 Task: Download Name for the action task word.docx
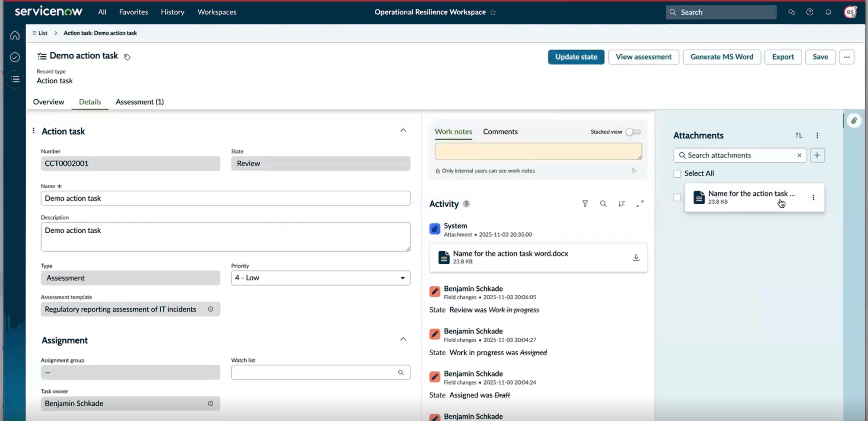tap(636, 257)
